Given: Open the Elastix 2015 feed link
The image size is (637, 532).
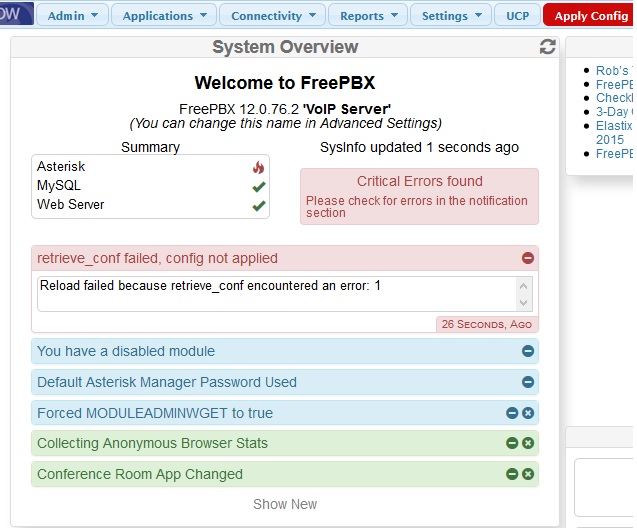Looking at the screenshot, I should 614,132.
